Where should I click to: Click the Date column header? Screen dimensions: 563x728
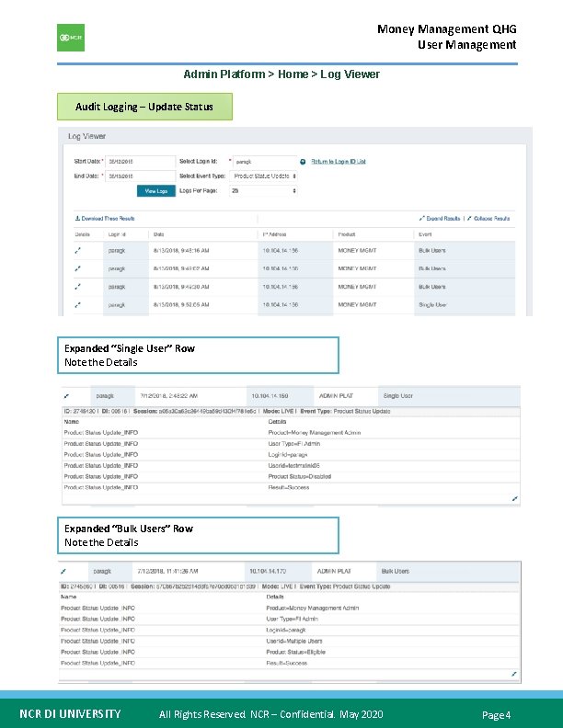pyautogui.click(x=159, y=234)
